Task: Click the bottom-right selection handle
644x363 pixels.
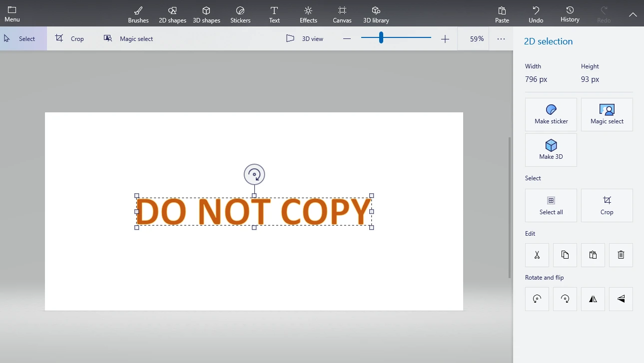Action: 372,228
